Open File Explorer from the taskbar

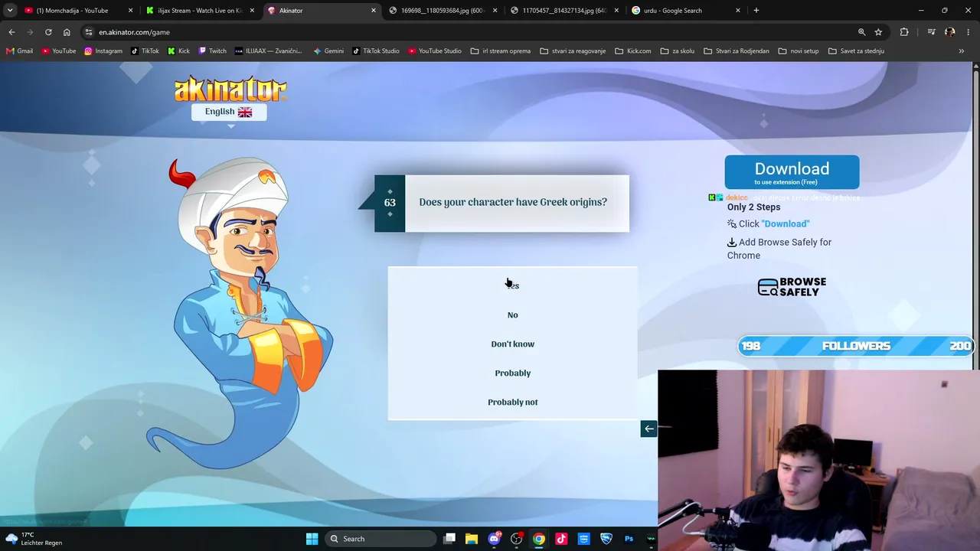pos(472,539)
